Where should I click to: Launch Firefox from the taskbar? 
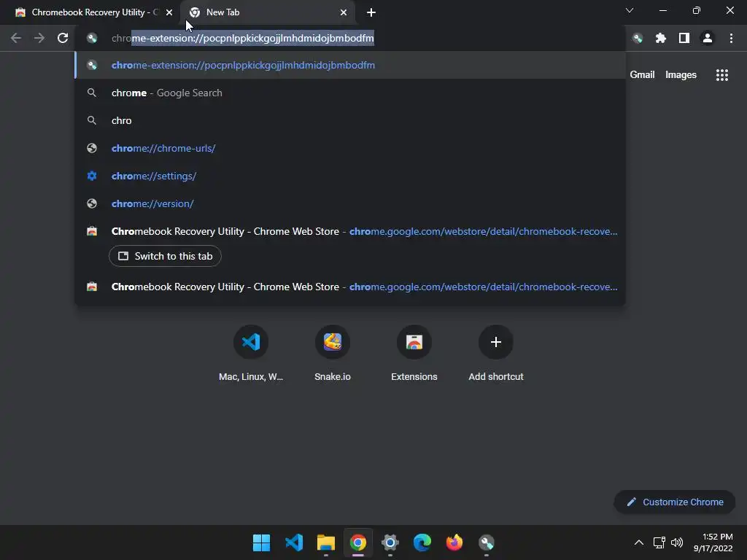click(454, 542)
